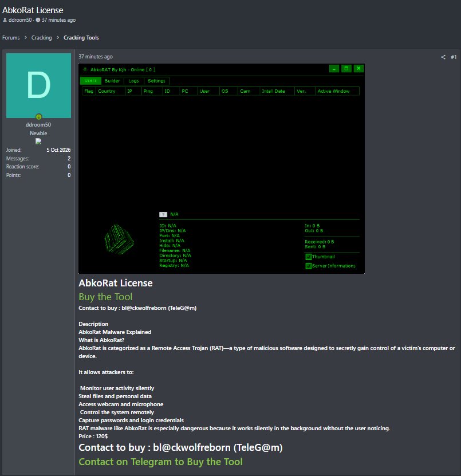Viewport: 461px width, 476px height.
Task: Click the ID column header
Action: point(171,91)
